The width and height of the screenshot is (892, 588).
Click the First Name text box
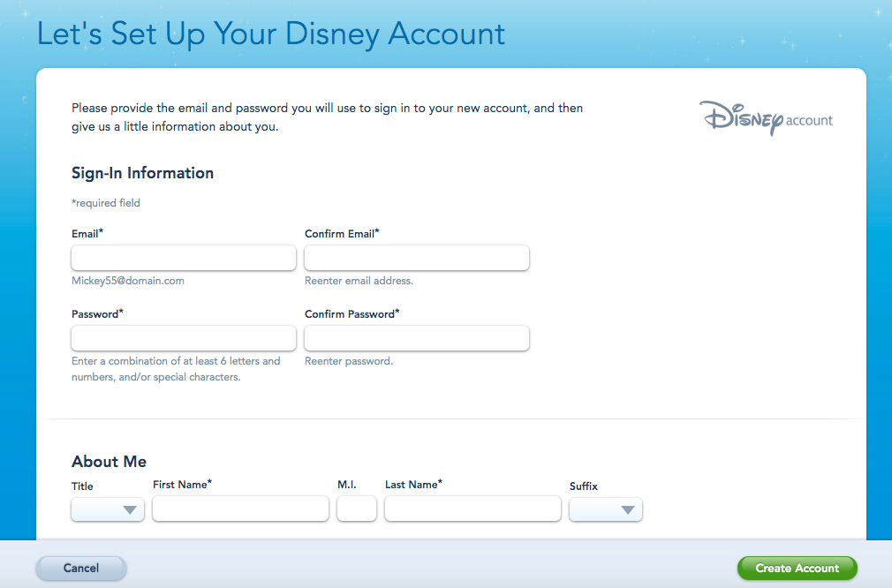click(x=240, y=509)
